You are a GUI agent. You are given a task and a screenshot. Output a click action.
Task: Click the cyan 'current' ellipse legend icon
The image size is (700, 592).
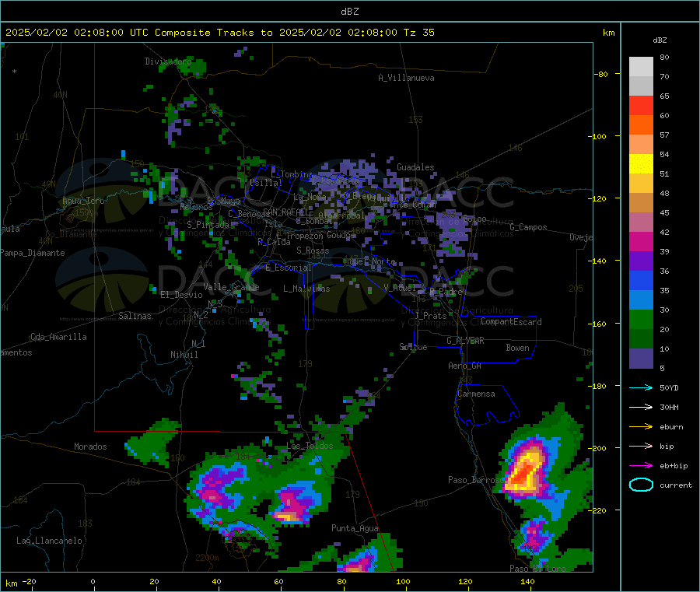click(641, 485)
